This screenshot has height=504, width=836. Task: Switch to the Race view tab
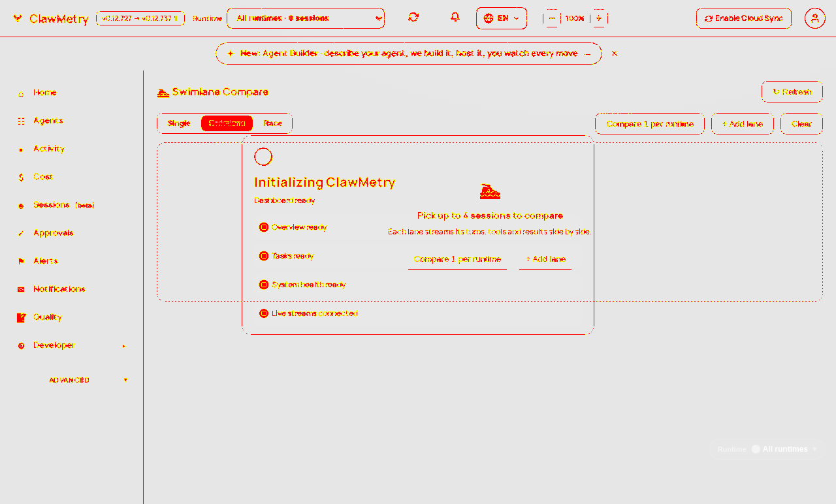tap(273, 123)
